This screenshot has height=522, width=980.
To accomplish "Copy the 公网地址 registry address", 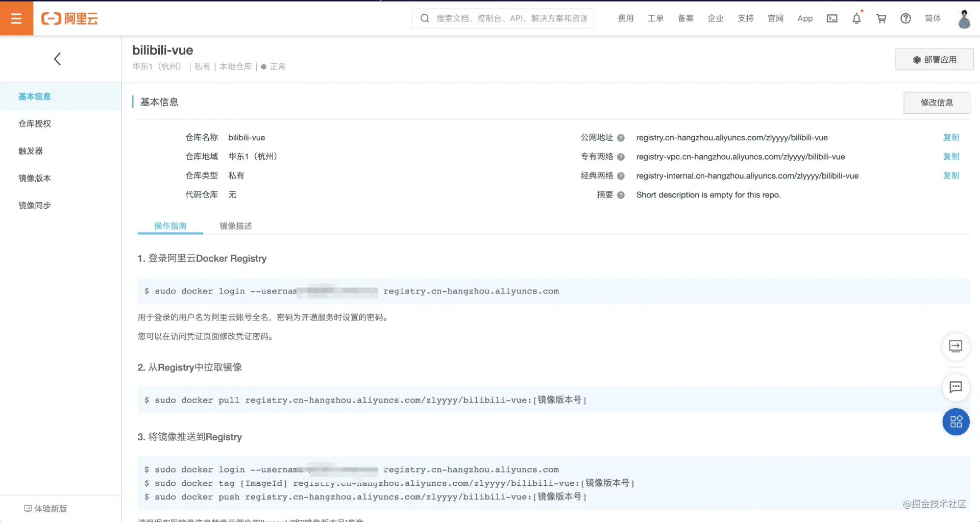I will pyautogui.click(x=951, y=137).
